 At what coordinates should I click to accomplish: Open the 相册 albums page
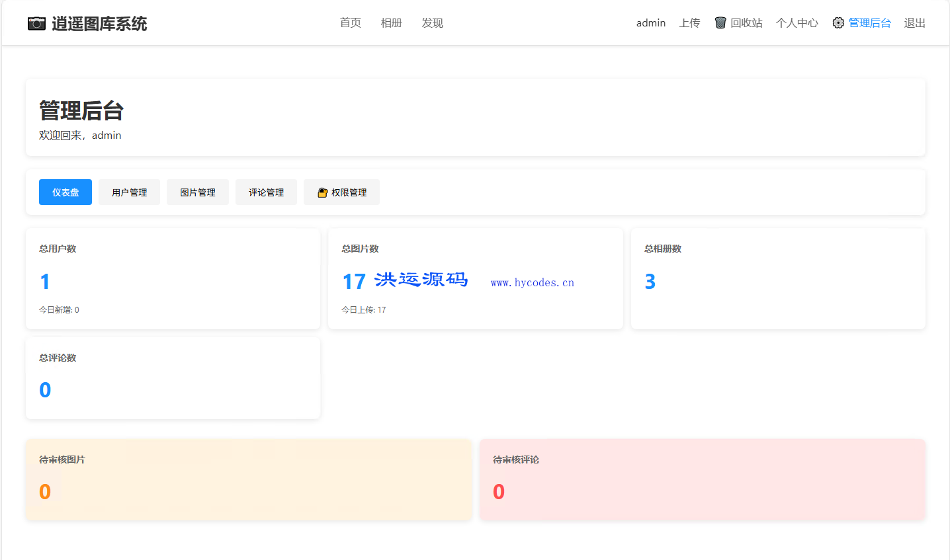(x=391, y=22)
